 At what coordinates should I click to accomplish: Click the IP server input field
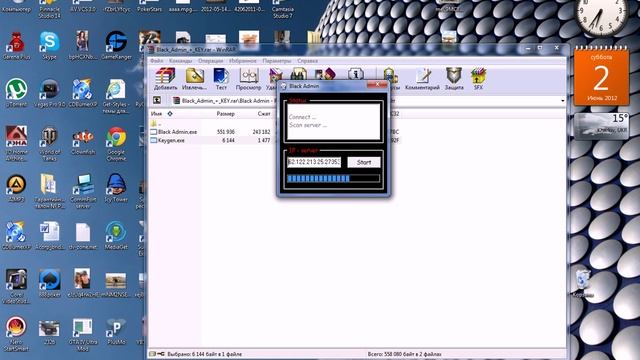point(314,162)
